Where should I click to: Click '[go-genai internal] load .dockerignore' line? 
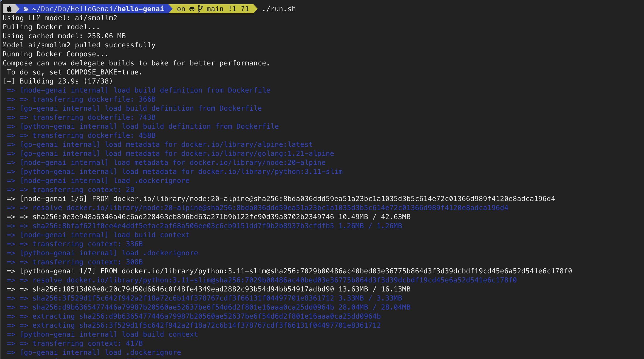[94, 353]
